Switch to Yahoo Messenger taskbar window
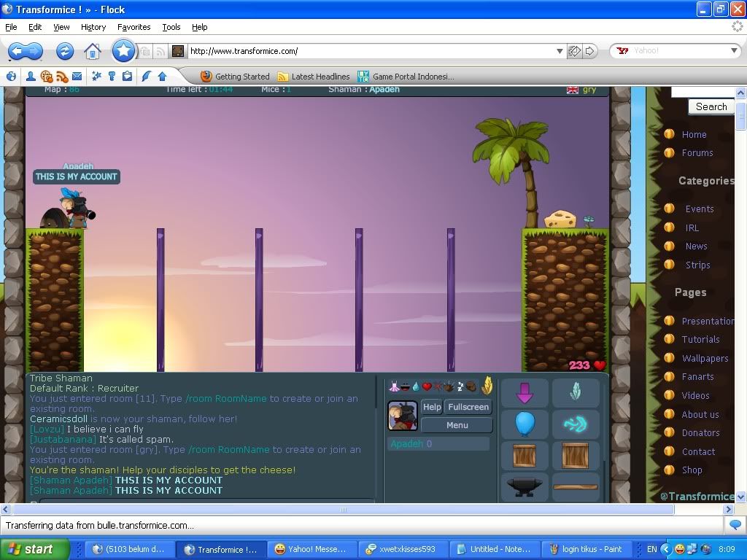The height and width of the screenshot is (560, 747). (311, 549)
